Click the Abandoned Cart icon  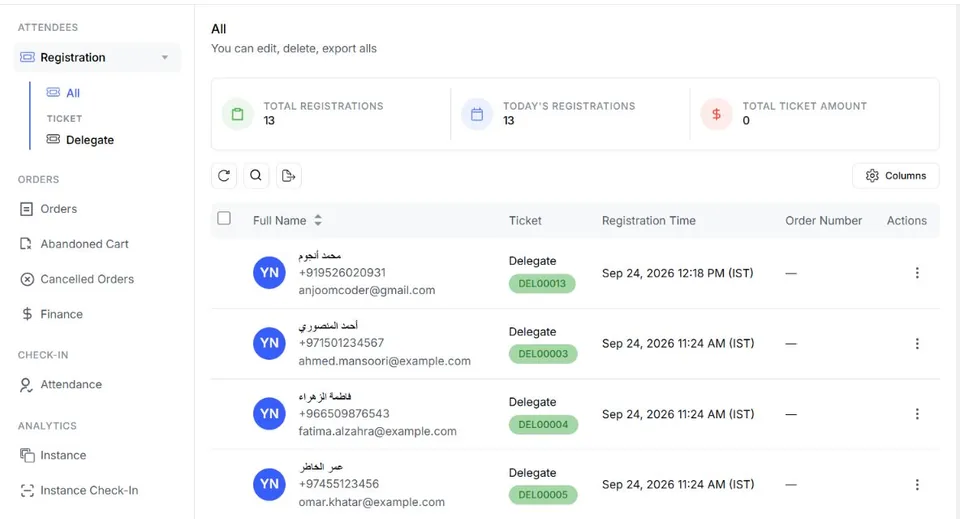click(x=26, y=244)
